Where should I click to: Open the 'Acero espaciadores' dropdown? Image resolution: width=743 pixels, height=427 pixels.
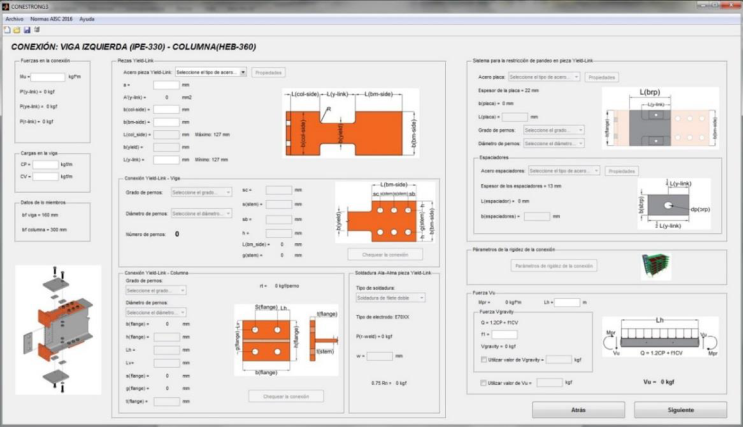[565, 170]
